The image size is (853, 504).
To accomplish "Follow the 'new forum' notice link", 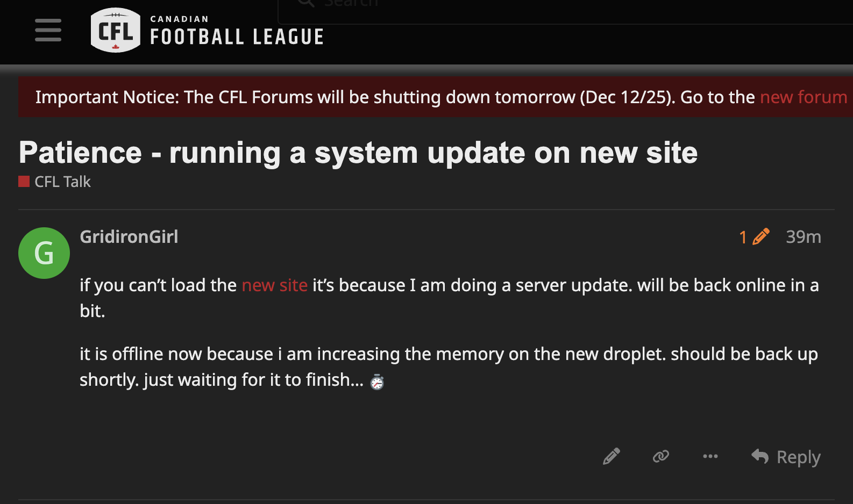I will coord(804,97).
